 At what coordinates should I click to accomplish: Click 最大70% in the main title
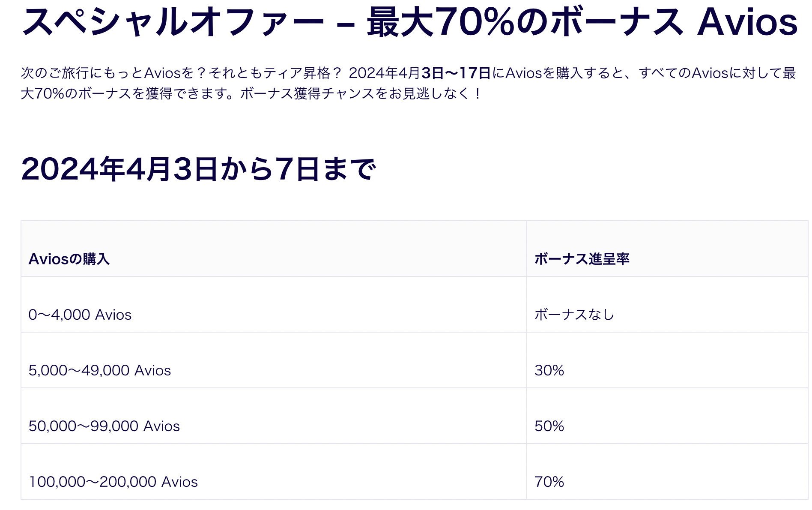pos(441,21)
